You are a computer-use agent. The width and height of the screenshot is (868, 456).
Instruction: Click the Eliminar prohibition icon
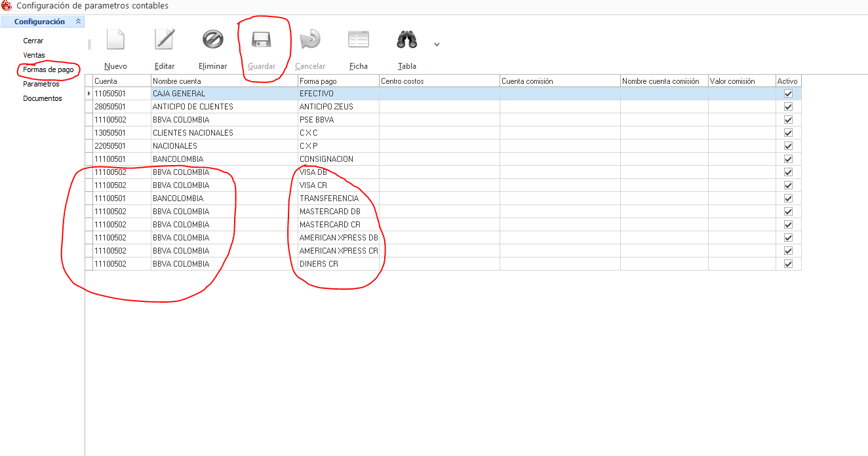(x=212, y=40)
